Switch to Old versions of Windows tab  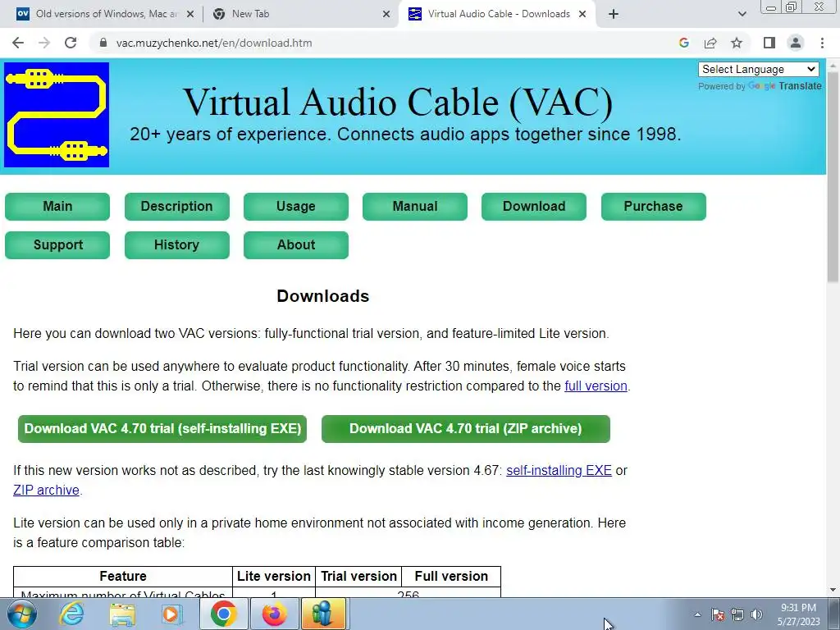click(x=104, y=14)
